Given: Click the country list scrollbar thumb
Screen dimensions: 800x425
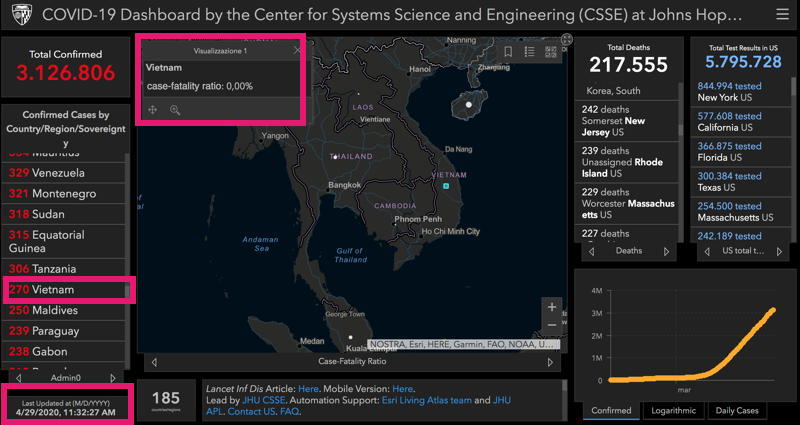Looking at the screenshot, I should click(128, 291).
